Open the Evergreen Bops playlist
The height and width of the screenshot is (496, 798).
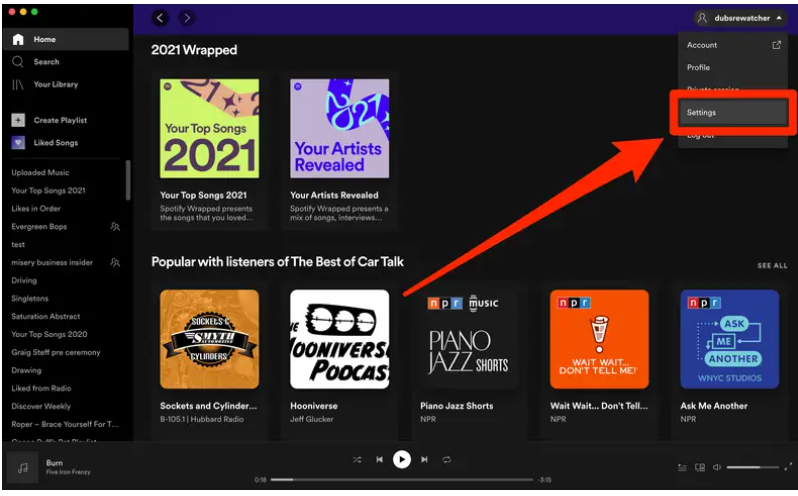click(x=39, y=226)
